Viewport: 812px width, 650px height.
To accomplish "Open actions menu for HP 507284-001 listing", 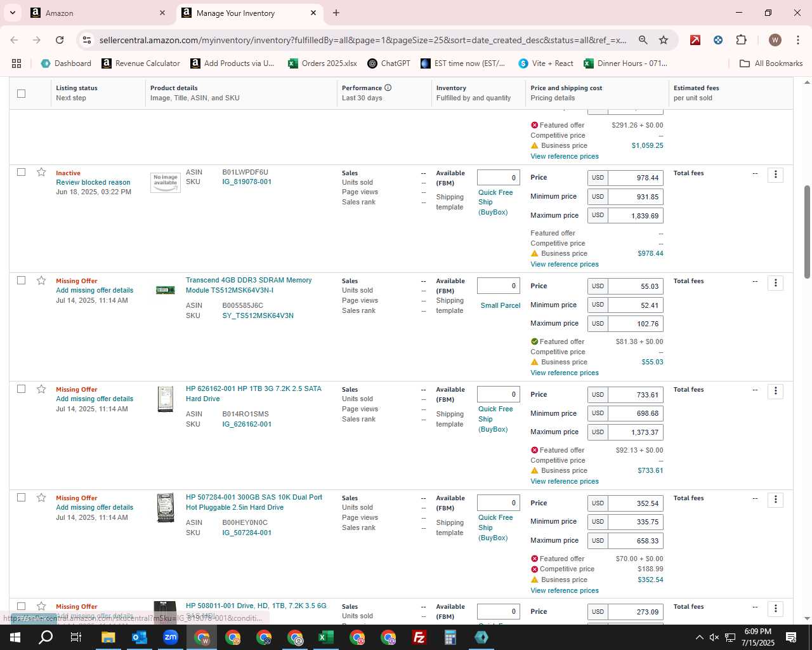I will coord(775,500).
